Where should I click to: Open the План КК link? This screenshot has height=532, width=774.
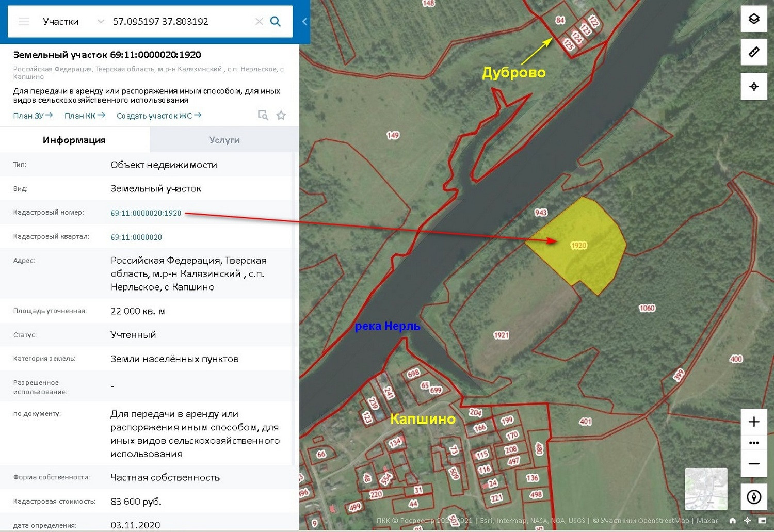pyautogui.click(x=85, y=116)
